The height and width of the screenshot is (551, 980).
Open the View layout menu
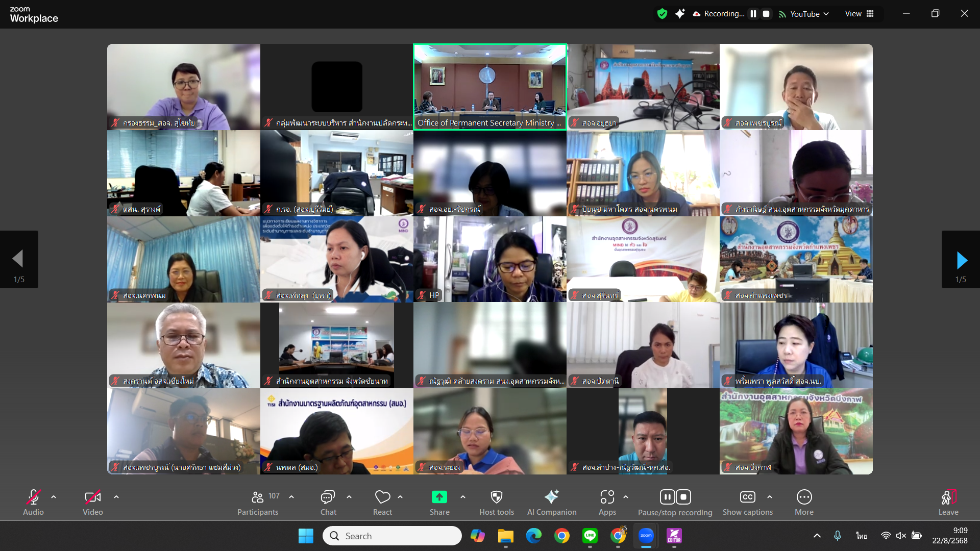860,14
